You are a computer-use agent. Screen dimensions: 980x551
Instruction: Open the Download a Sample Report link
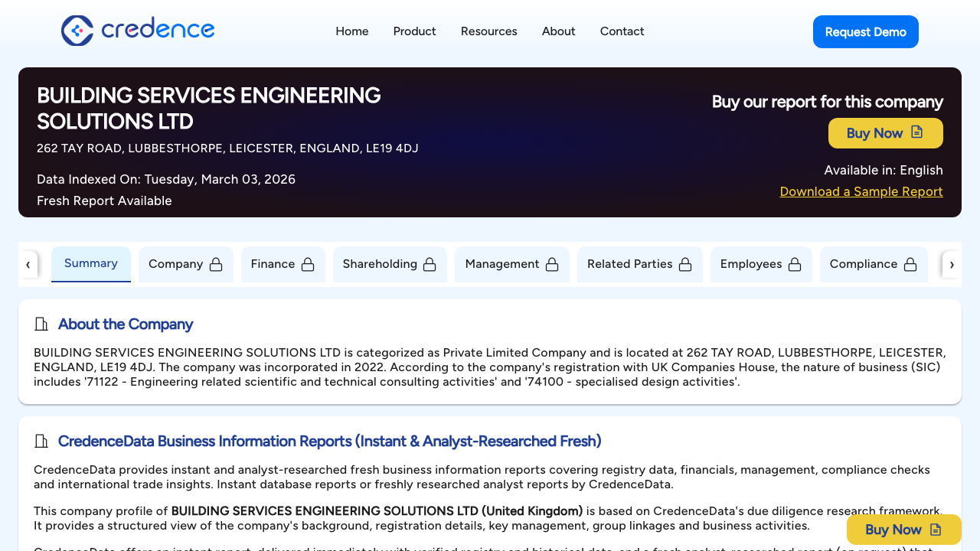tap(861, 191)
